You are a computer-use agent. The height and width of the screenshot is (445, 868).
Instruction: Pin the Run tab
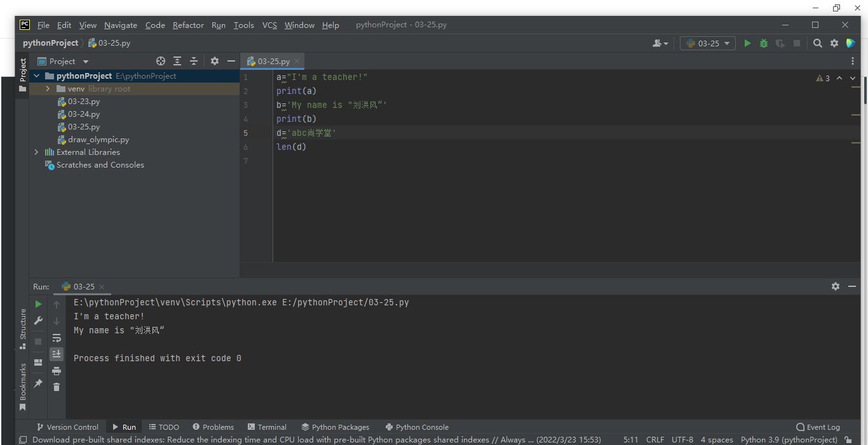click(x=38, y=383)
